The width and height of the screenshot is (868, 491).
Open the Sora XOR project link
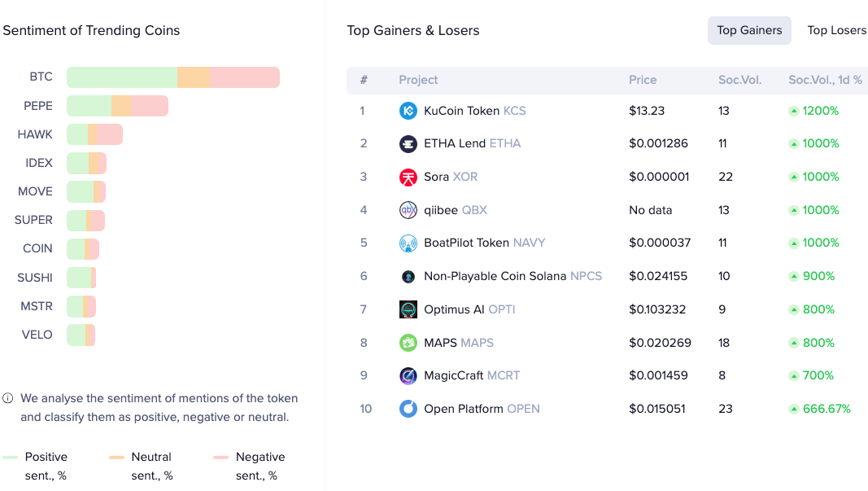tap(451, 177)
